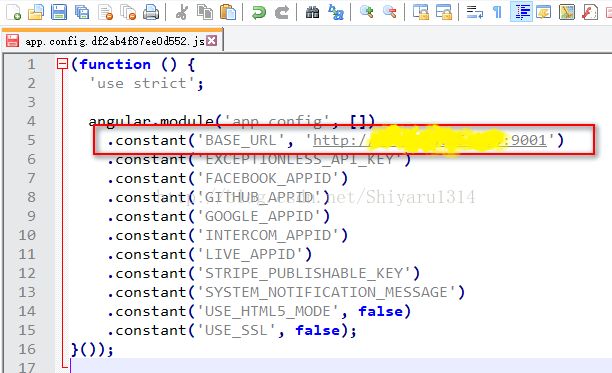Viewport: 612px width, 373px height.
Task: Click the 'LIVE_APPID' string
Action: [250, 254]
